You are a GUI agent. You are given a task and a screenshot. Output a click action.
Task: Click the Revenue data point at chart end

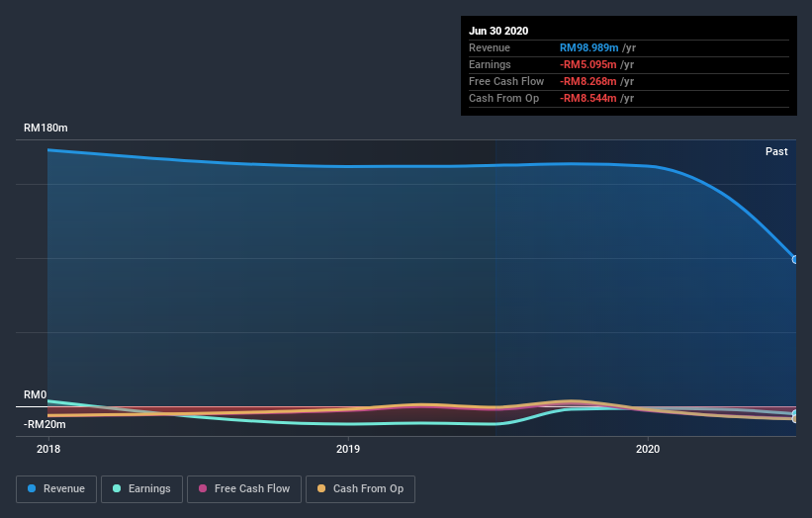coord(795,260)
